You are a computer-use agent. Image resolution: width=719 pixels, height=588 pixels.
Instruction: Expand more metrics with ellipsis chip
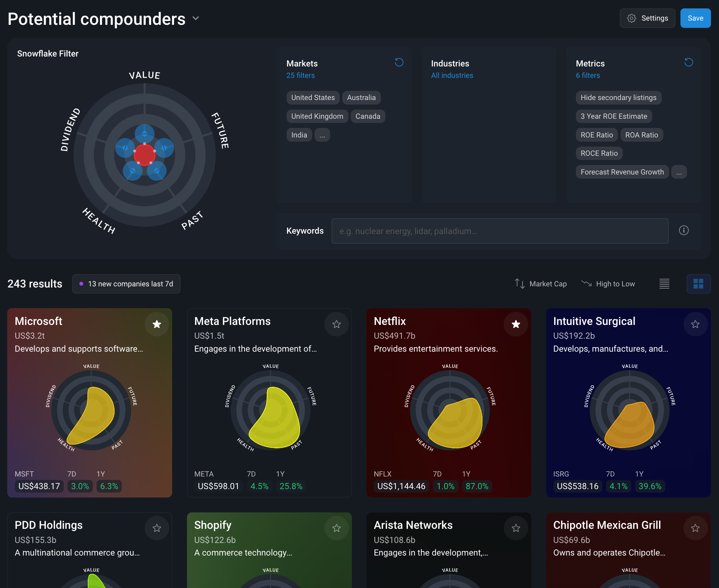(679, 172)
